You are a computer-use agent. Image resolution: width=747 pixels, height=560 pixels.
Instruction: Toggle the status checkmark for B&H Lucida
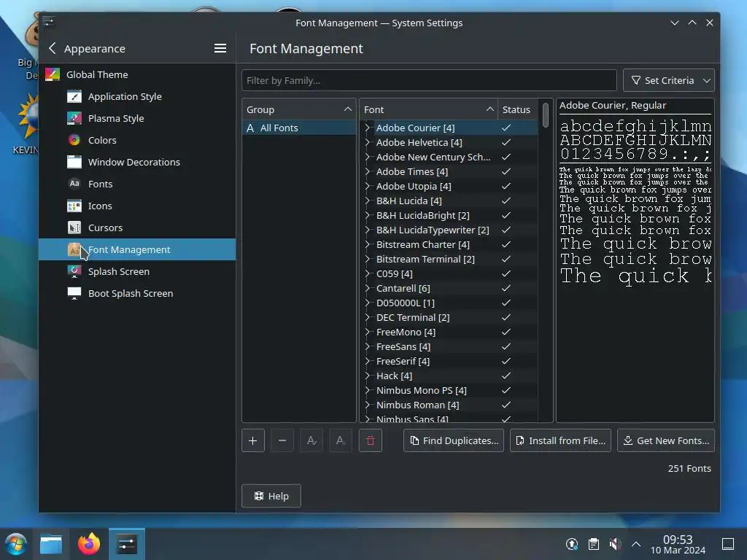point(506,201)
